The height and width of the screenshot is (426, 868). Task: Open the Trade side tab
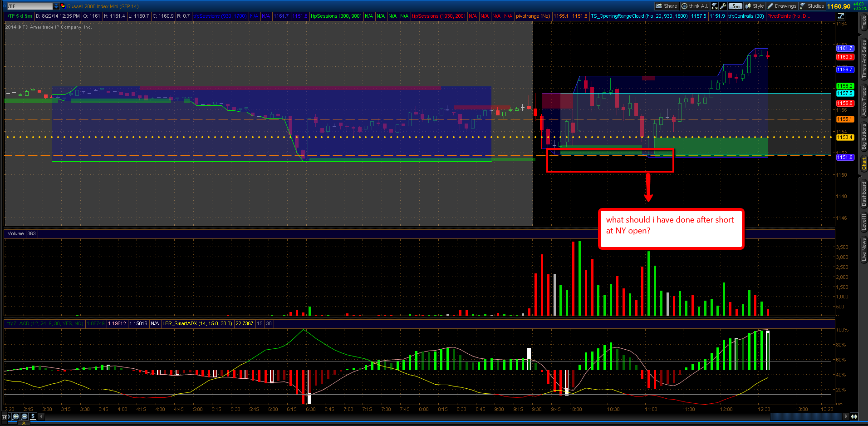click(864, 23)
